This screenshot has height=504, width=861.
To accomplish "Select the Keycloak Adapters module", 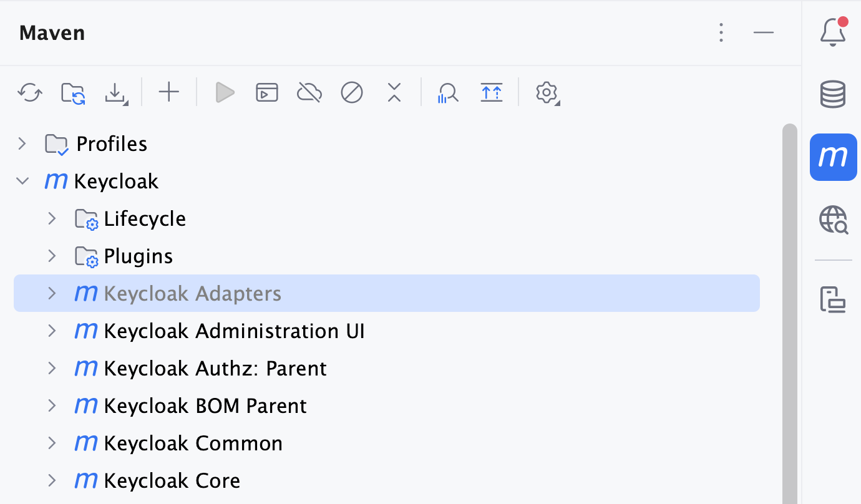I will [192, 293].
